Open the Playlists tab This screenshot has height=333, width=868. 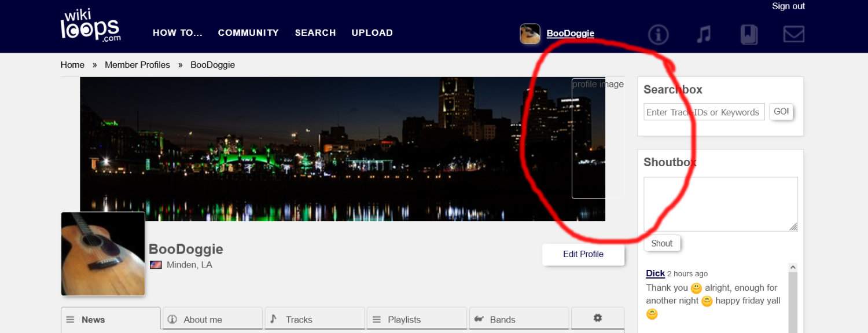coord(417,319)
